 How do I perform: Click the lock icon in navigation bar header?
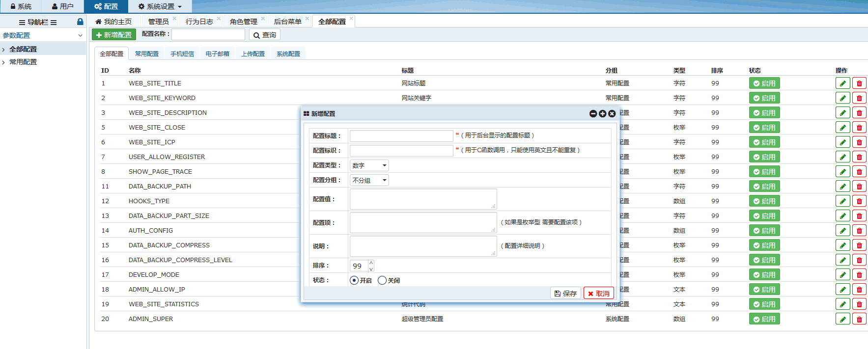pos(80,22)
